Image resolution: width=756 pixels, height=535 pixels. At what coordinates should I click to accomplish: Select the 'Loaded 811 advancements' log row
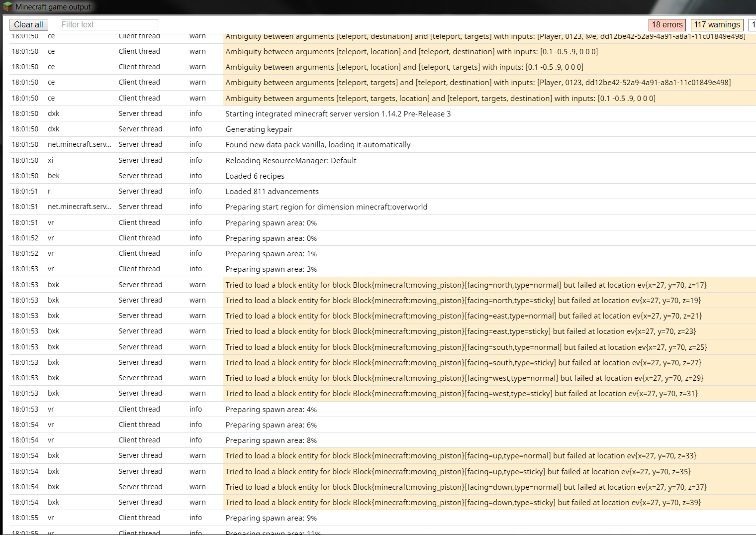[x=272, y=192]
